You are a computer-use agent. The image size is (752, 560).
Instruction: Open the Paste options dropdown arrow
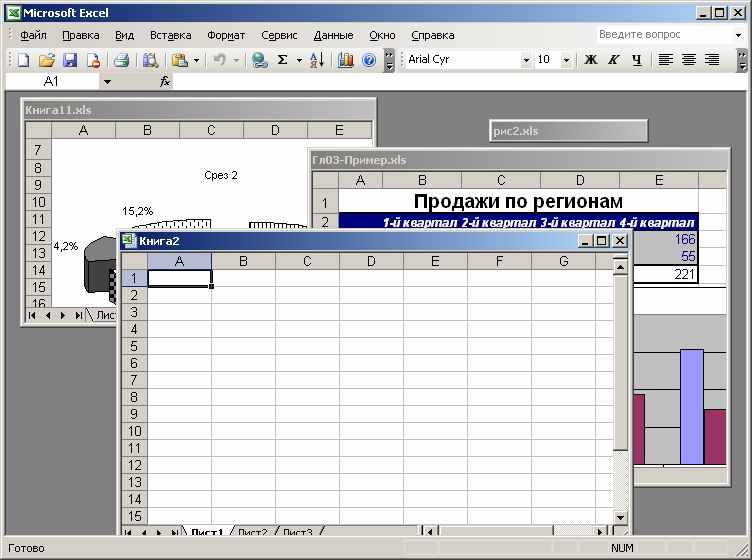196,60
